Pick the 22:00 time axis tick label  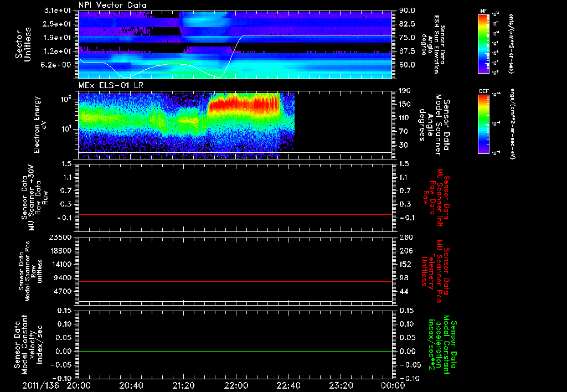[x=236, y=385]
